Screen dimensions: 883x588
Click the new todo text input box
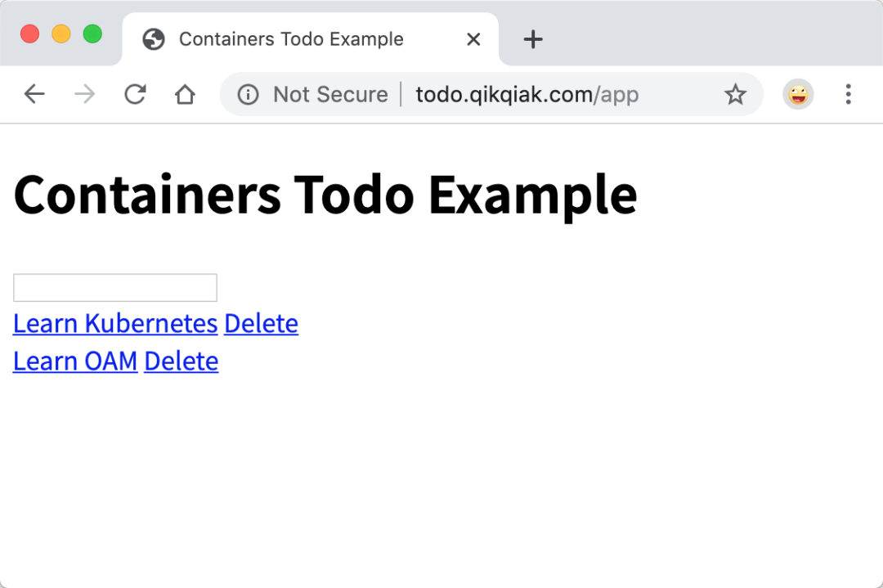[x=115, y=288]
